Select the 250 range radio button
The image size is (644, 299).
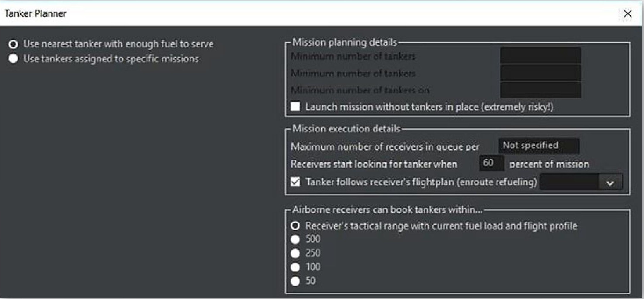[296, 253]
